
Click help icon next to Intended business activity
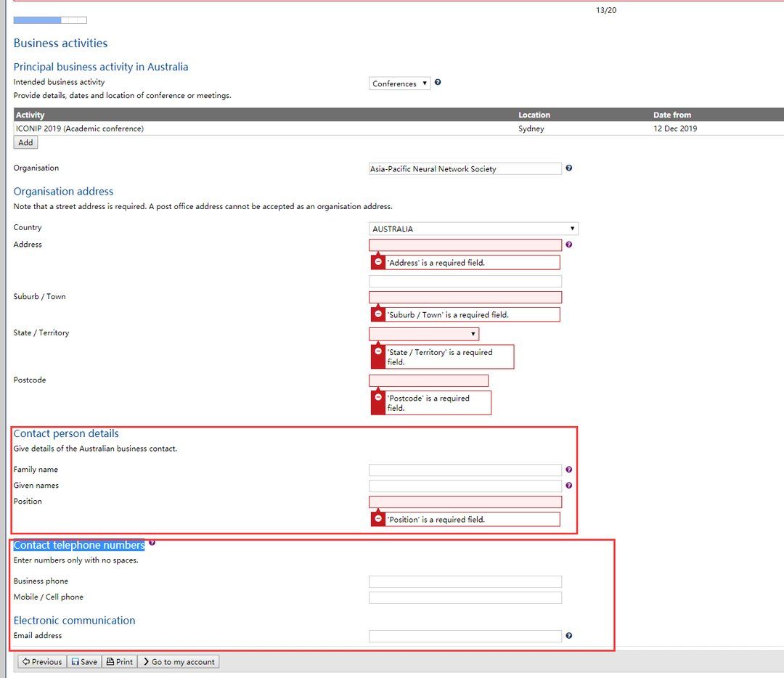point(438,83)
